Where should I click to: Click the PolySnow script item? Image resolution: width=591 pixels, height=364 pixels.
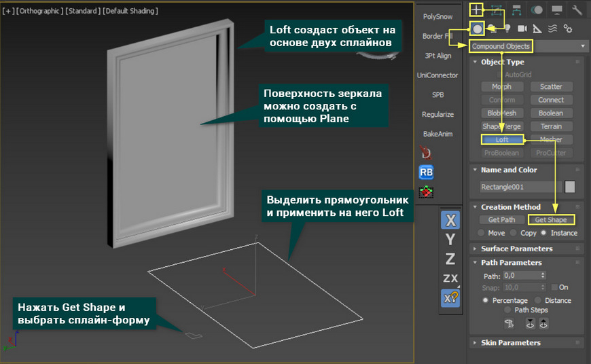point(437,16)
